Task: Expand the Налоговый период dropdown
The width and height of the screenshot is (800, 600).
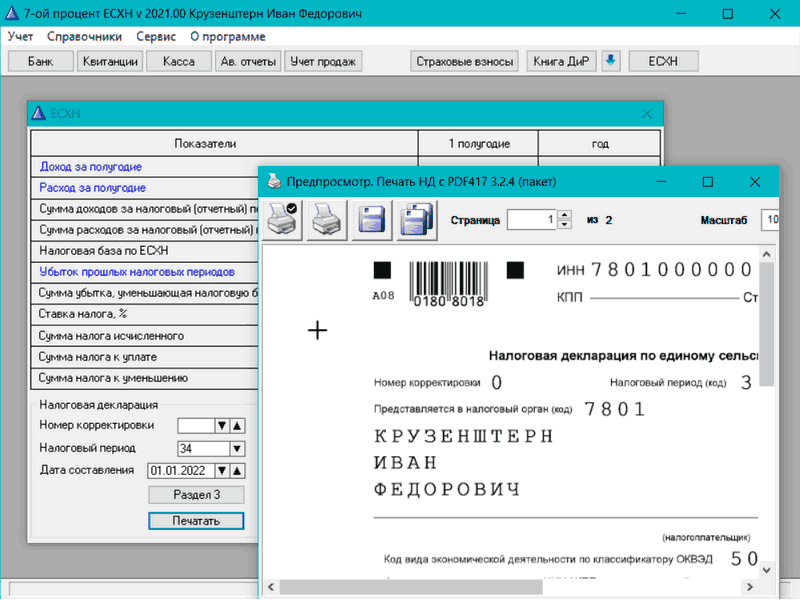Action: point(237,449)
